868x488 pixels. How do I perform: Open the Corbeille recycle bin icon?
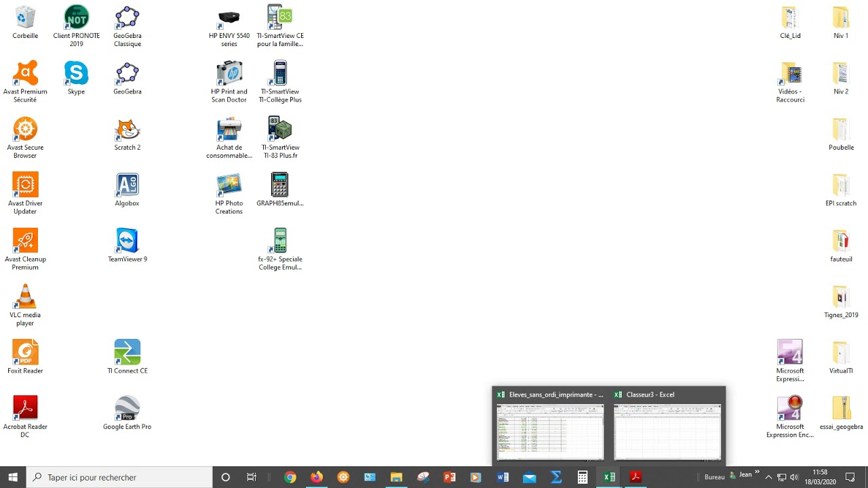(x=25, y=22)
